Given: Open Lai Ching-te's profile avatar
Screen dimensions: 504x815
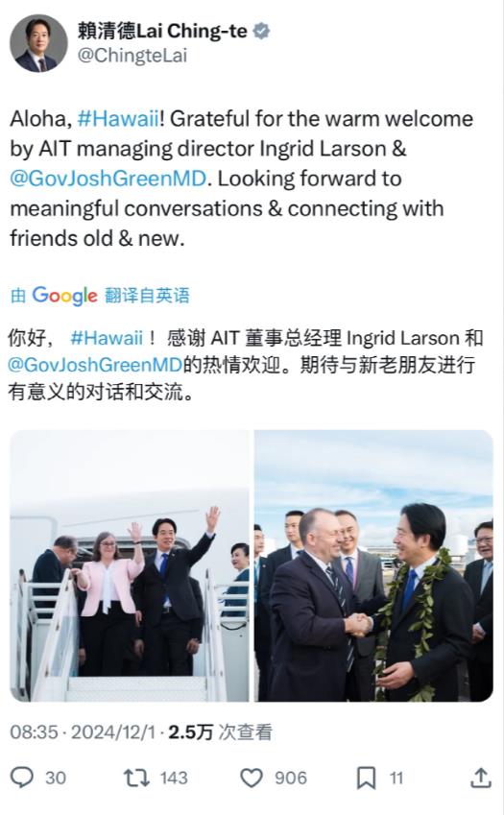Looking at the screenshot, I should click(38, 42).
